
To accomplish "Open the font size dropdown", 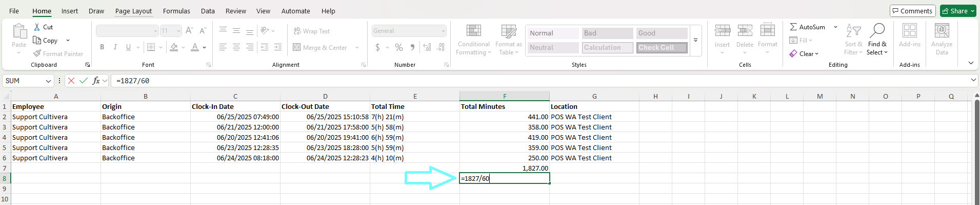I will pos(178,31).
